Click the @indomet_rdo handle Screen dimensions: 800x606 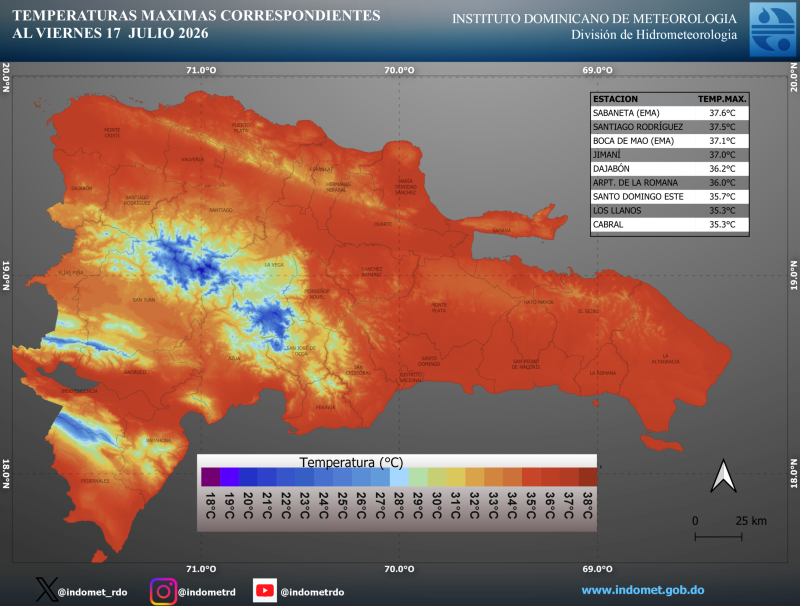point(92,592)
